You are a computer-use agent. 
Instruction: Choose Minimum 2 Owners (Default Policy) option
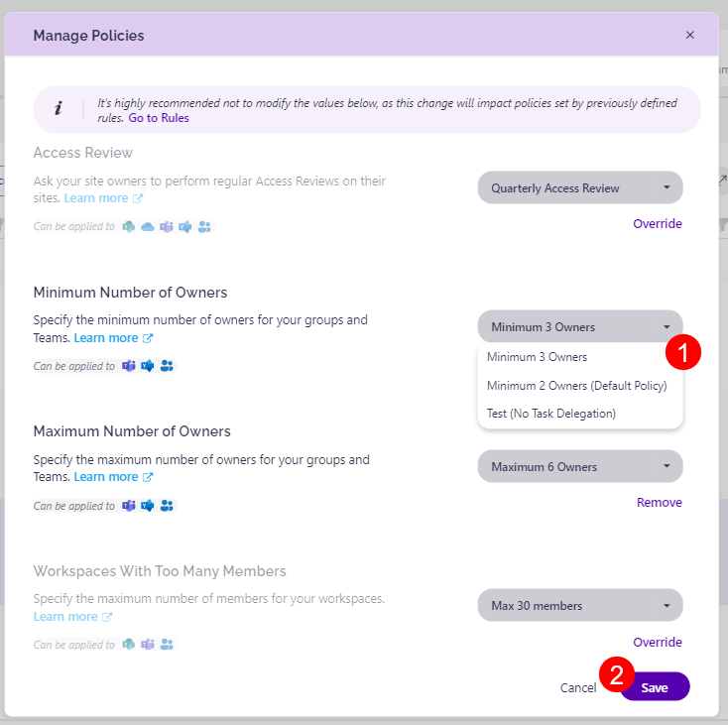(x=576, y=386)
